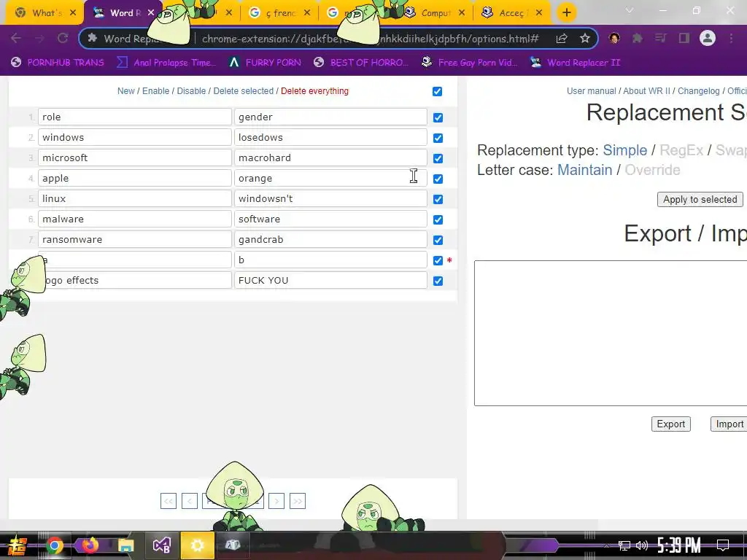Click the Import button
747x560 pixels.
pos(729,424)
